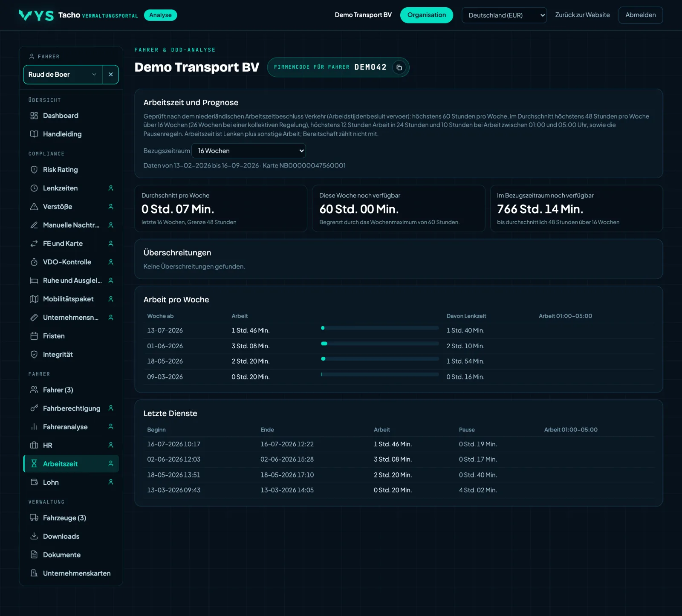Click the pause value 4 Std. 02 Min.

(478, 490)
